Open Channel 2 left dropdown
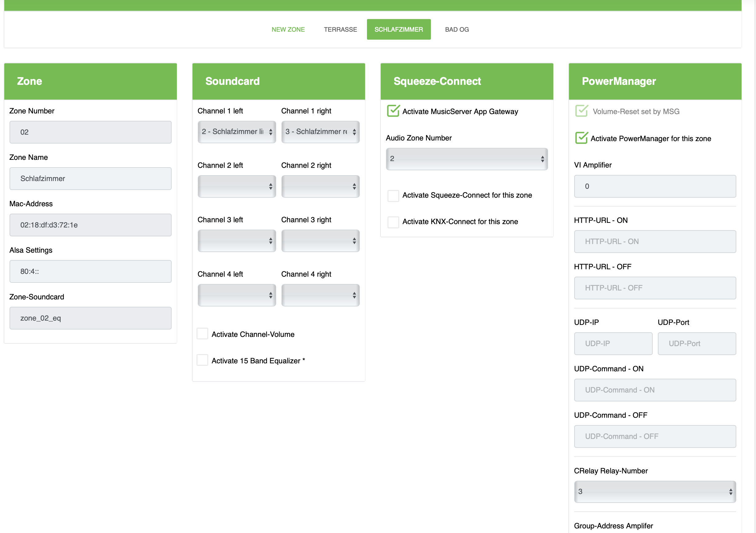The width and height of the screenshot is (756, 533). tap(237, 186)
